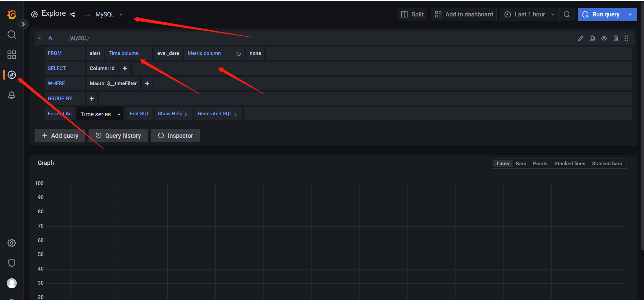
Task: Toggle query A visibility eye icon
Action: (x=604, y=38)
